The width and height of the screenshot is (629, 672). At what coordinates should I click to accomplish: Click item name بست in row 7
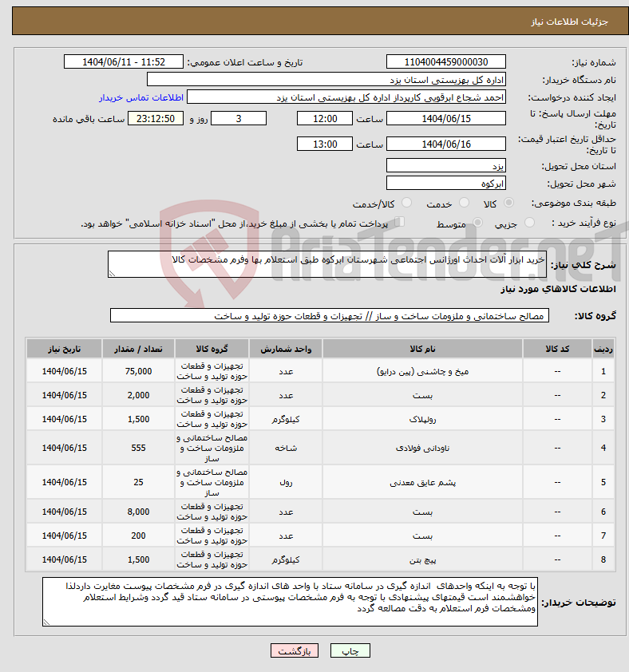tap(422, 536)
